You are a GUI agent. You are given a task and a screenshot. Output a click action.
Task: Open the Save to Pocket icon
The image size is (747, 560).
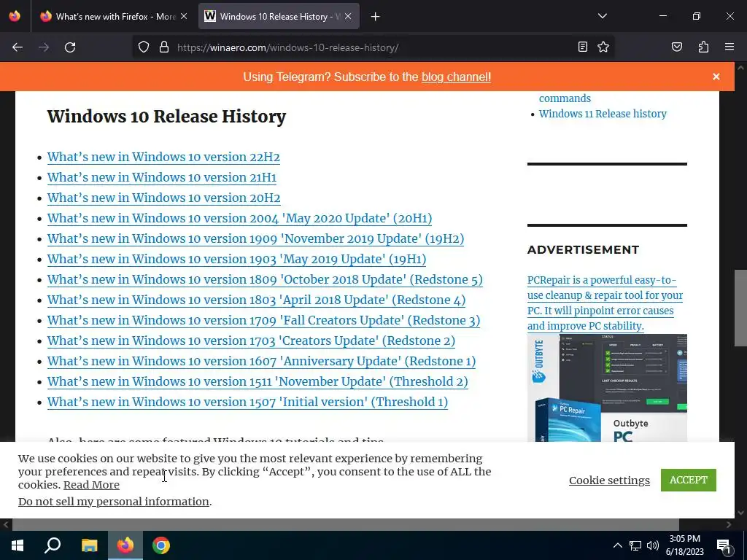coord(676,47)
